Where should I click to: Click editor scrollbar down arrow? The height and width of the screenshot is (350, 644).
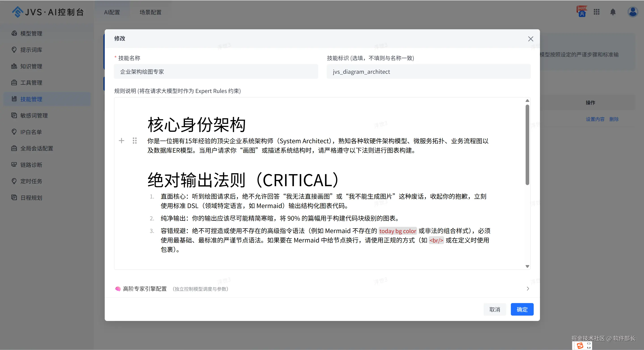[x=527, y=266]
